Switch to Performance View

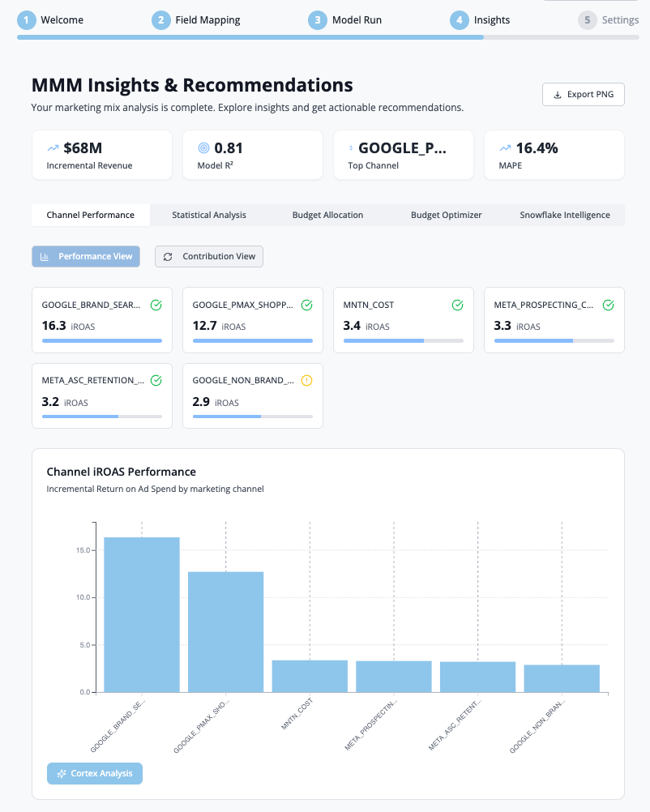[x=86, y=256]
